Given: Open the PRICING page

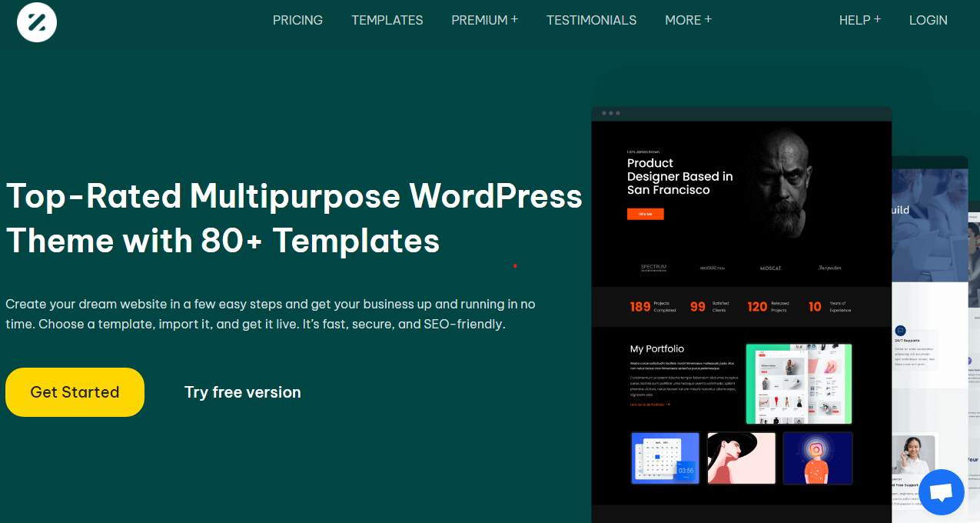Looking at the screenshot, I should click(x=297, y=20).
